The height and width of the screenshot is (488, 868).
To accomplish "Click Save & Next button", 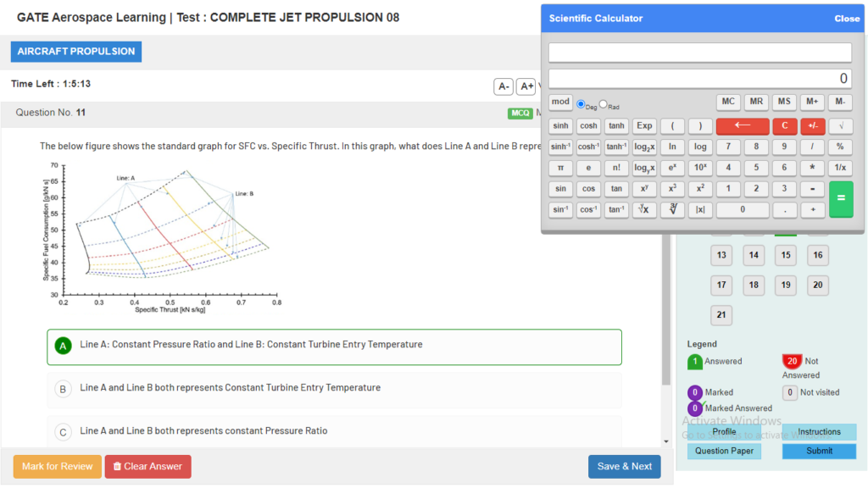I will point(624,467).
